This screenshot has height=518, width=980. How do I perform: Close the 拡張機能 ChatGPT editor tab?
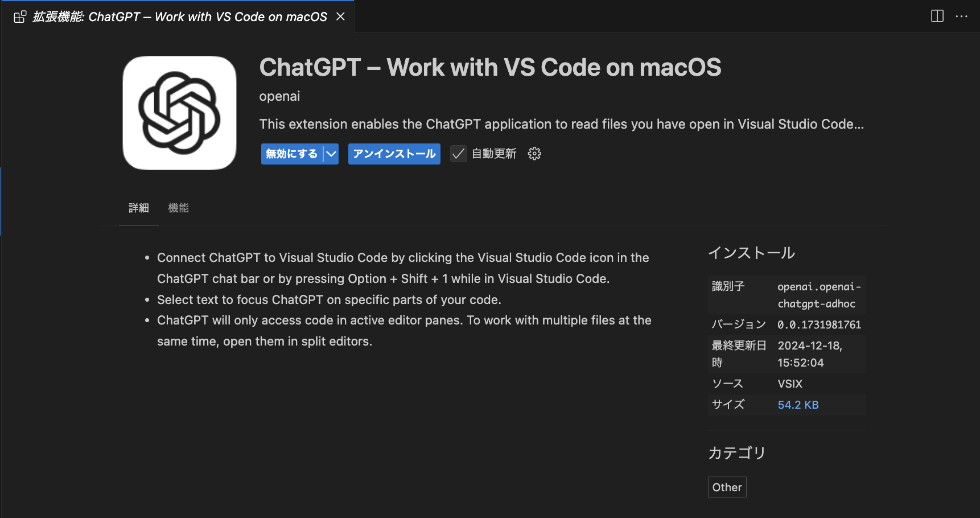(x=340, y=16)
